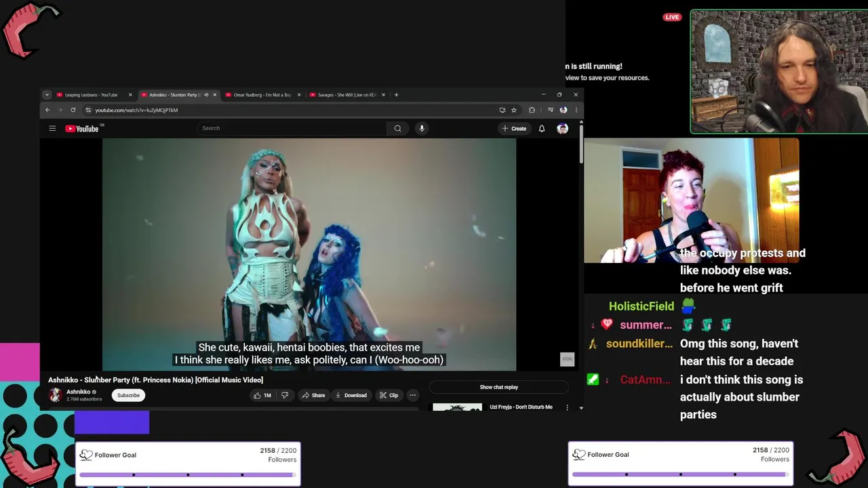The image size is (868, 488).
Task: Open YouTube notifications bell
Action: [x=542, y=128]
